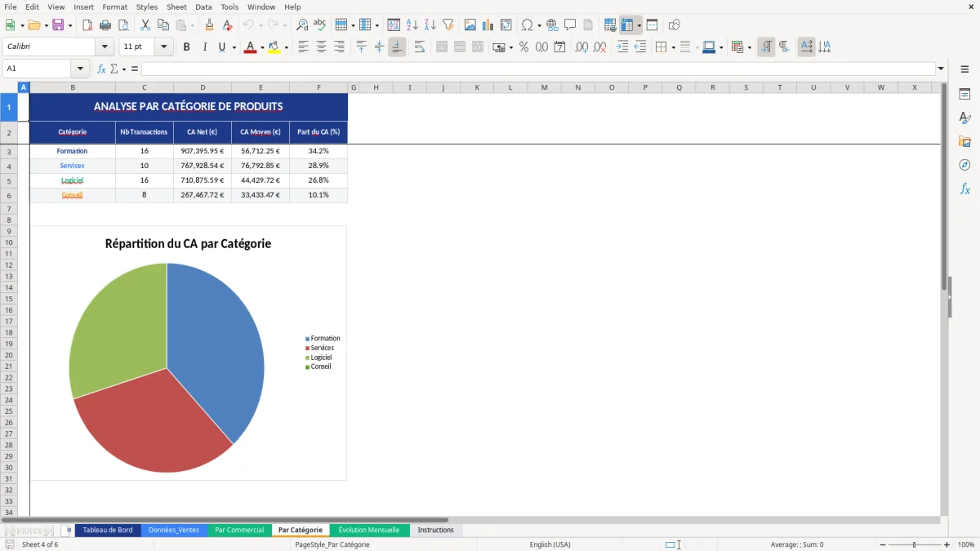The height and width of the screenshot is (551, 980).
Task: Open the Format as Date icon
Action: coord(559,47)
